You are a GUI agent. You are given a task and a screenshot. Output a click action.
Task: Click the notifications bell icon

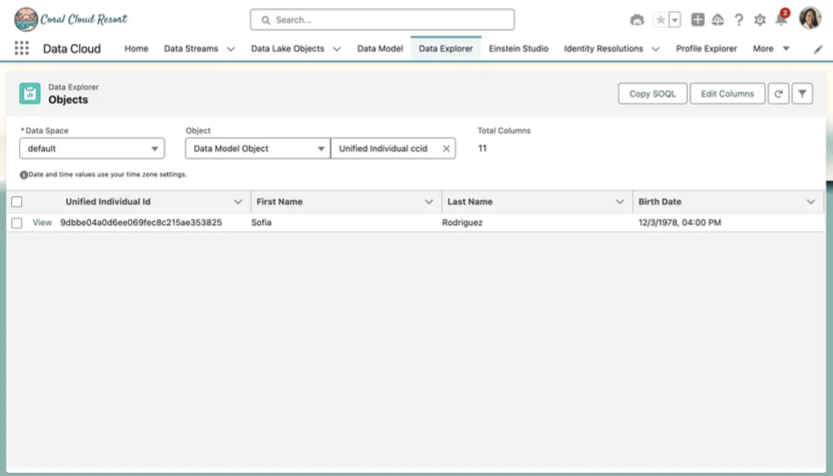[x=781, y=20]
